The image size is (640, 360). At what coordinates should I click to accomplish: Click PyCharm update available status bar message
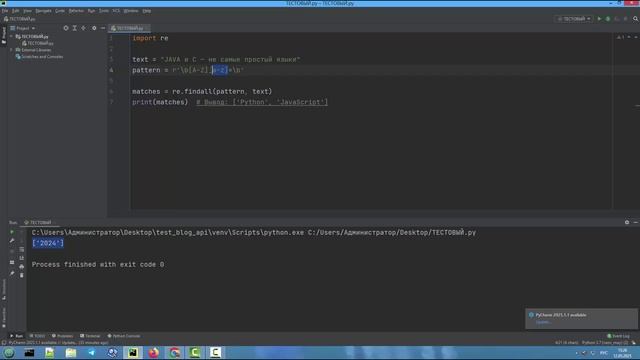[x=59, y=343]
